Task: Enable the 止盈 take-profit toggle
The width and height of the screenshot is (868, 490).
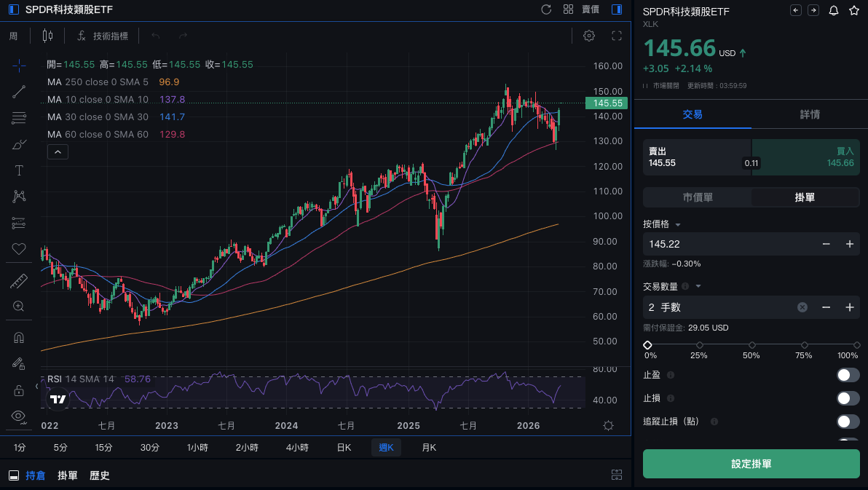Action: pyautogui.click(x=848, y=375)
